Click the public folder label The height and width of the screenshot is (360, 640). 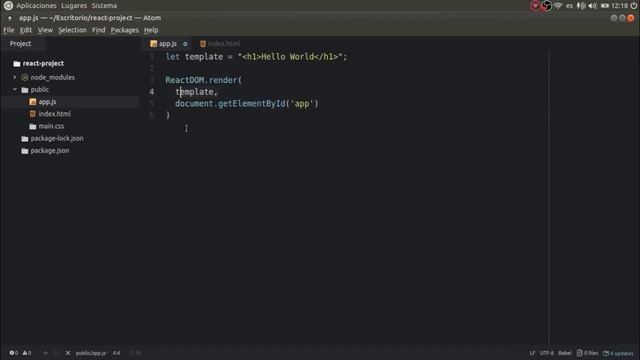[40, 89]
